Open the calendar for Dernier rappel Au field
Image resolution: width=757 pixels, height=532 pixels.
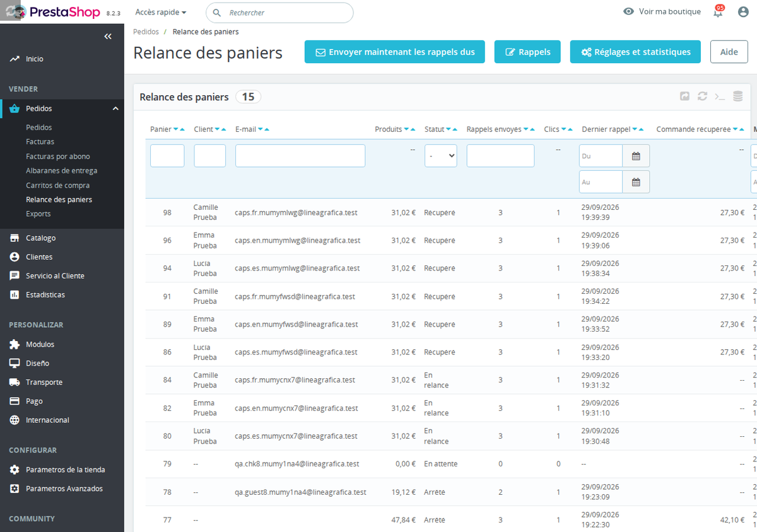coord(636,182)
